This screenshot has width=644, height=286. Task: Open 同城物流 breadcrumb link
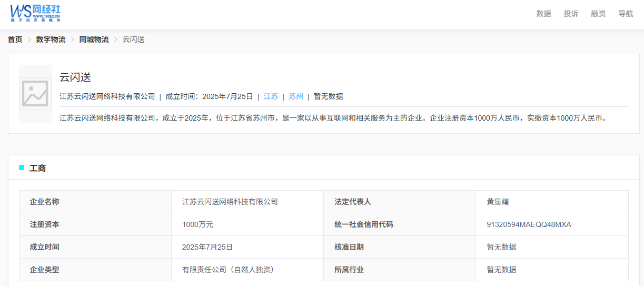[94, 40]
